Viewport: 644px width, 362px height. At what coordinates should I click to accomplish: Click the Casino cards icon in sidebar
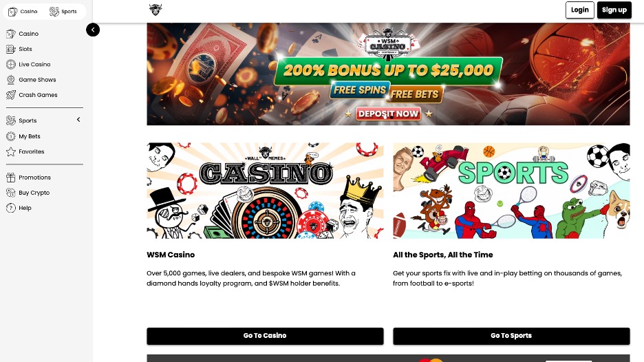click(x=11, y=34)
